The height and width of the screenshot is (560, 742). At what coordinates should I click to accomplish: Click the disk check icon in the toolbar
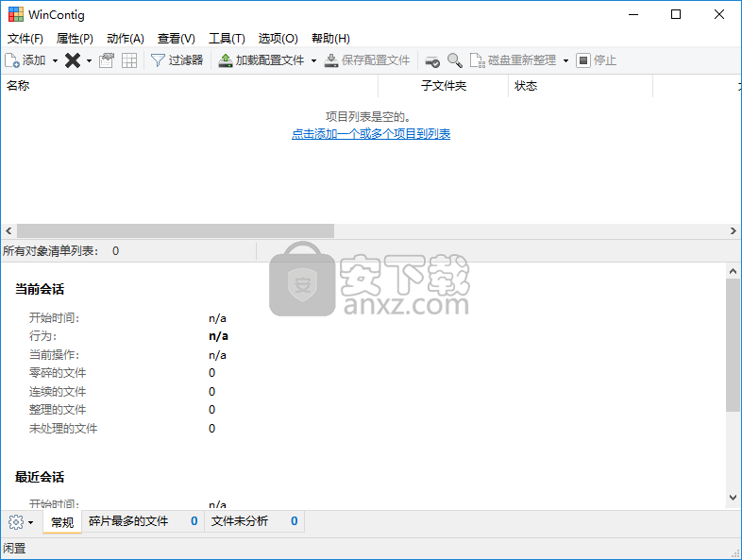tap(432, 61)
